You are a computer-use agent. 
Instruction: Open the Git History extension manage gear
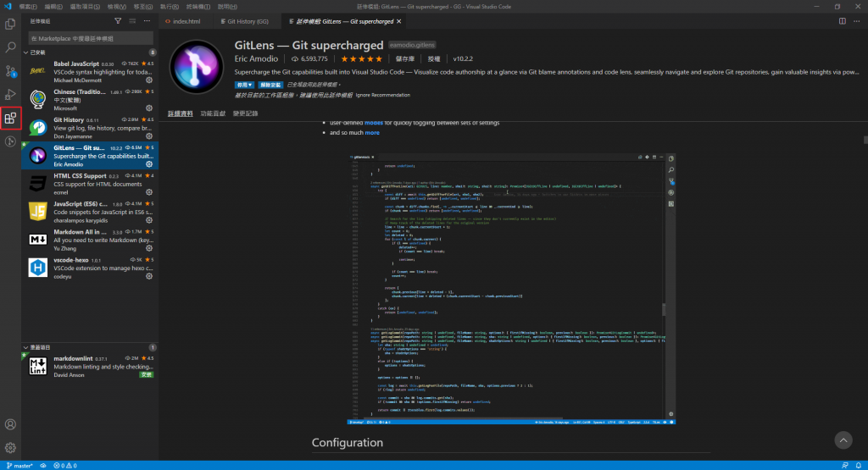coord(149,136)
